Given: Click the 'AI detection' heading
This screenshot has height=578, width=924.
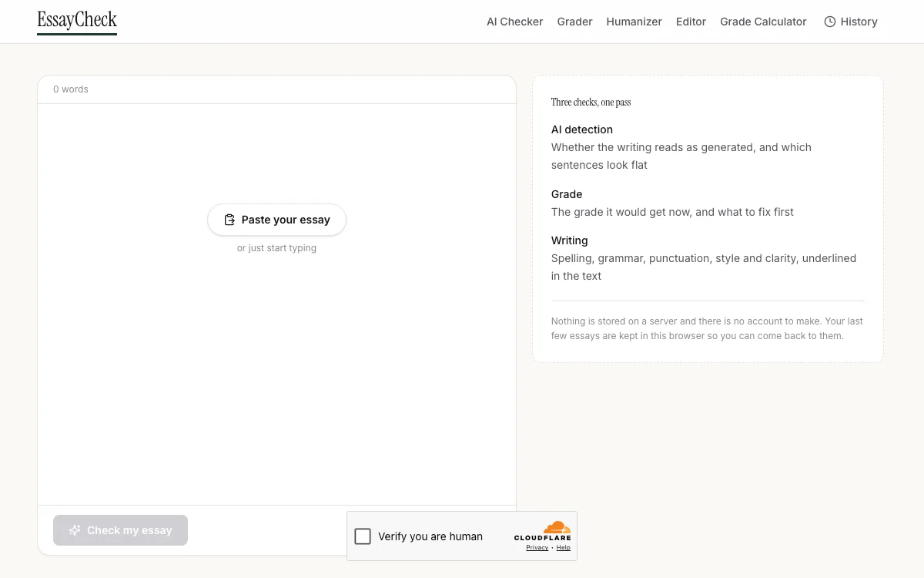Looking at the screenshot, I should click(x=582, y=129).
